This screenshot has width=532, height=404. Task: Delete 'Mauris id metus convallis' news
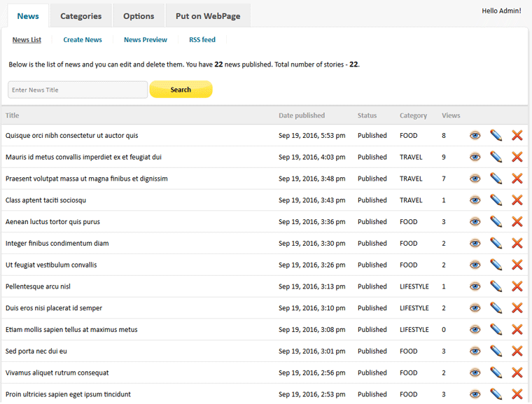(x=517, y=157)
